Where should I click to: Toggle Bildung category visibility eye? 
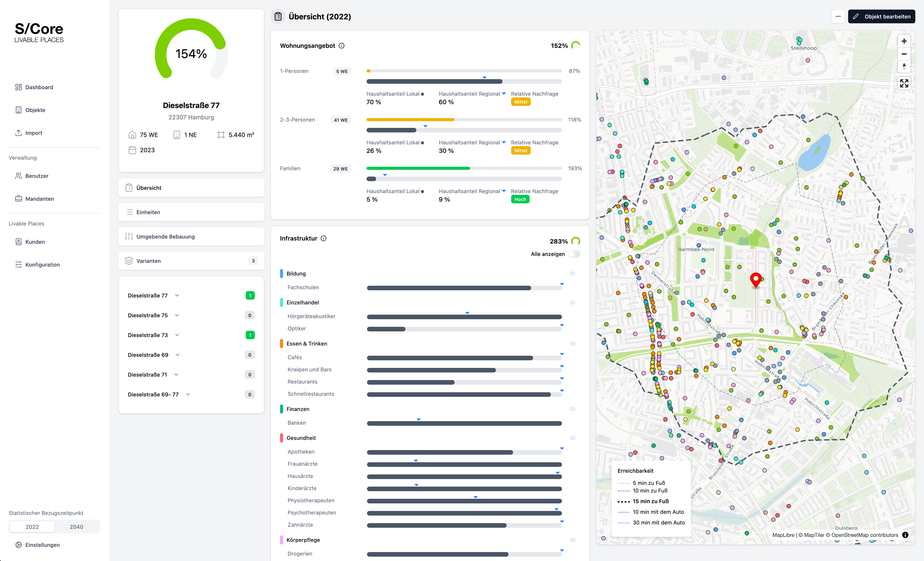pos(573,274)
